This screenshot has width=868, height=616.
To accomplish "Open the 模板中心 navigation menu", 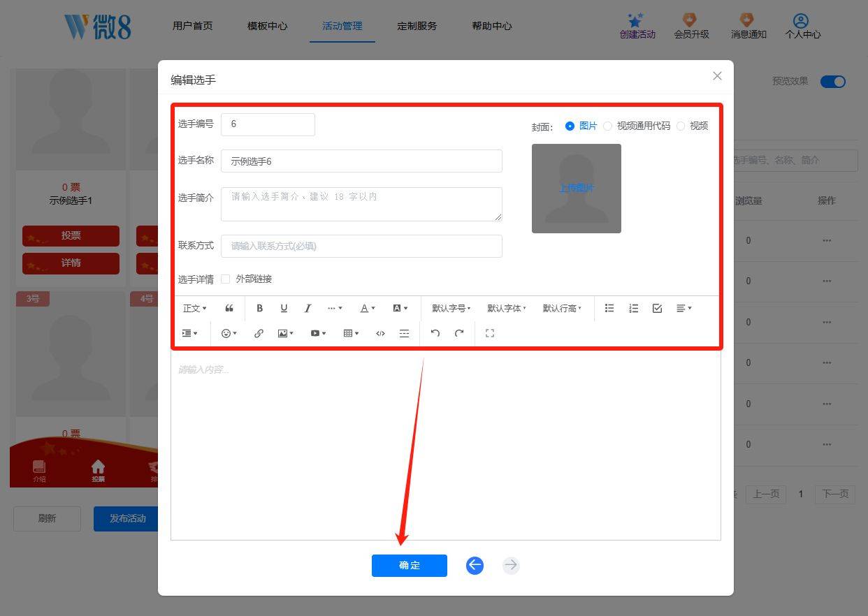I will point(267,26).
